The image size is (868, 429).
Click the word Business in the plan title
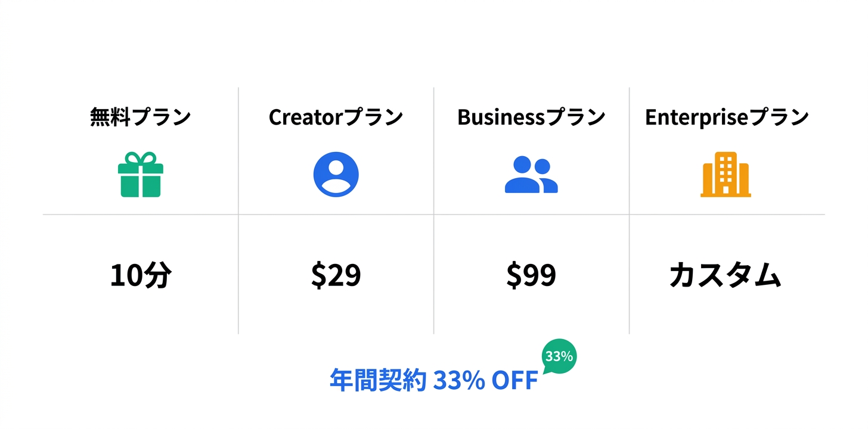(501, 117)
